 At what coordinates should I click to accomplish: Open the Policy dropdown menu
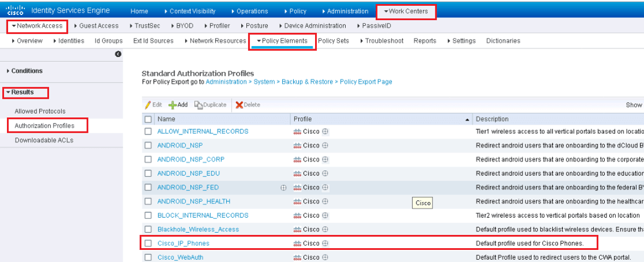(x=295, y=11)
